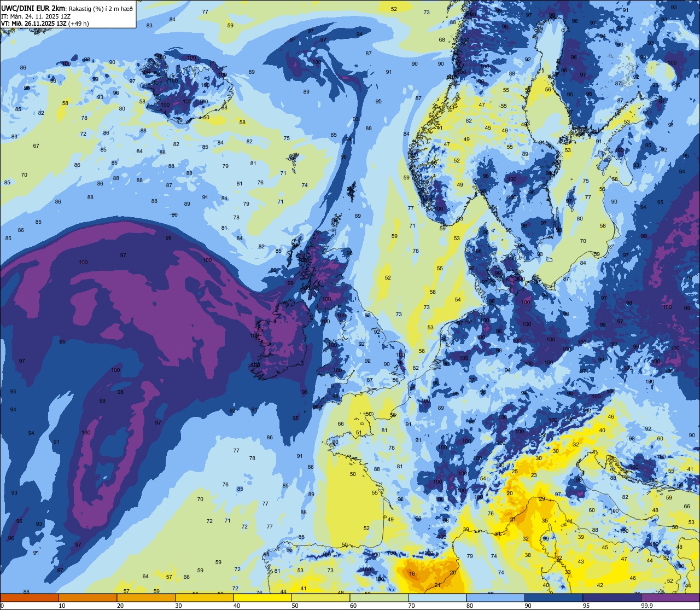Screen dimensions: 700x610
Task: Click the map value "35" in northern Italy
Action: point(545,520)
